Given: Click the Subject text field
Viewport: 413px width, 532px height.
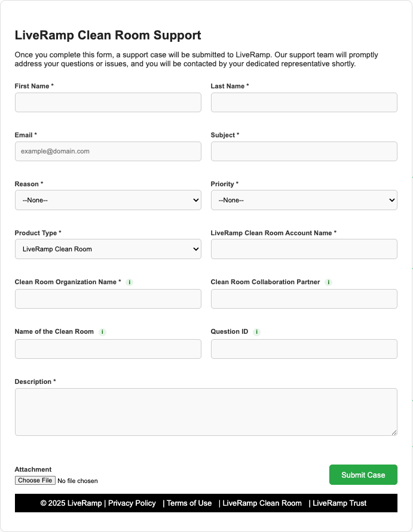Looking at the screenshot, I should click(304, 151).
